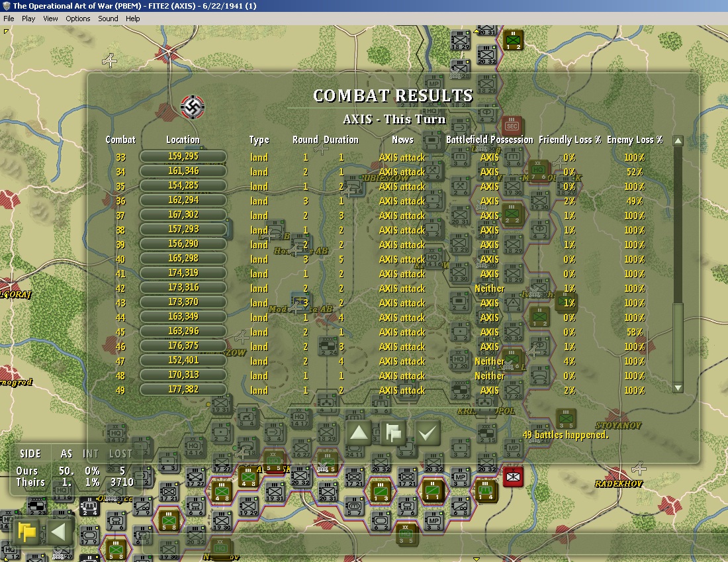Select the German unit counter labeled 16 27
Viewport: 728px width, 562px height.
point(301,447)
